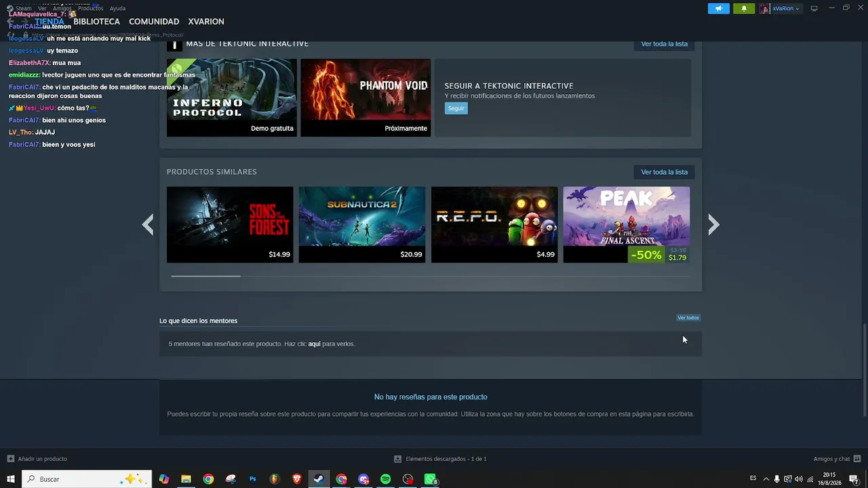Screen dimensions: 868x488
Task: Open the Inferno Protocol demo card
Action: point(232,98)
